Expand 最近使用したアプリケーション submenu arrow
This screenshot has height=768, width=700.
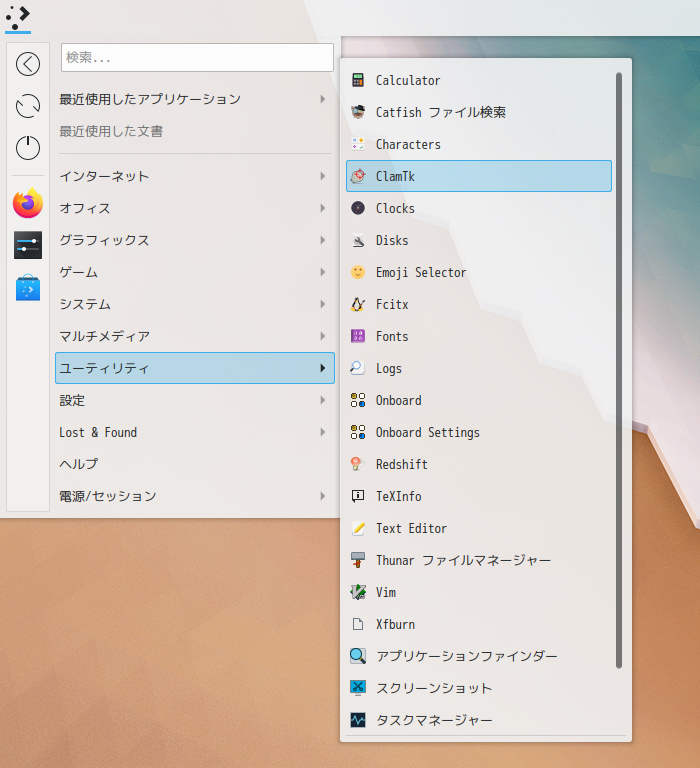322,99
